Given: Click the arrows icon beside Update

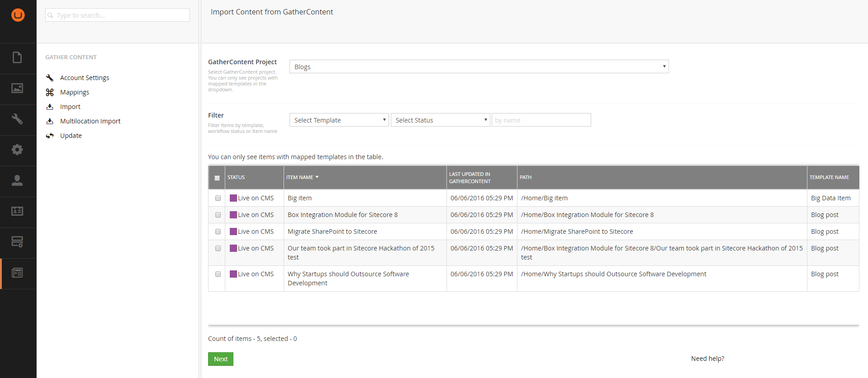Looking at the screenshot, I should 50,136.
